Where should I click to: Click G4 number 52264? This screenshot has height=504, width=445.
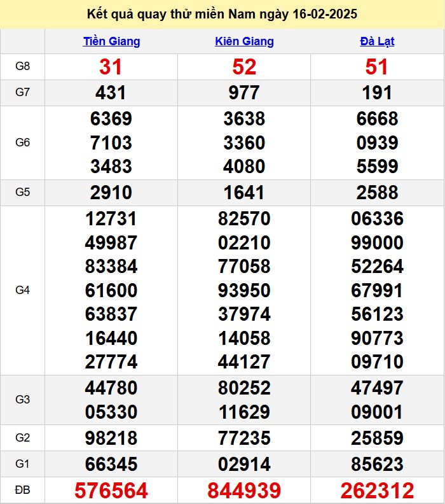tap(377, 267)
